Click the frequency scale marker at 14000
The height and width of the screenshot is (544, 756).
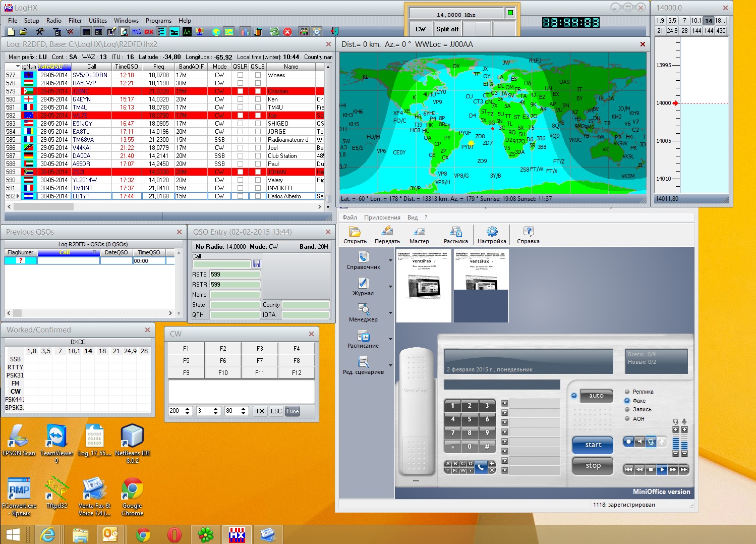(675, 103)
